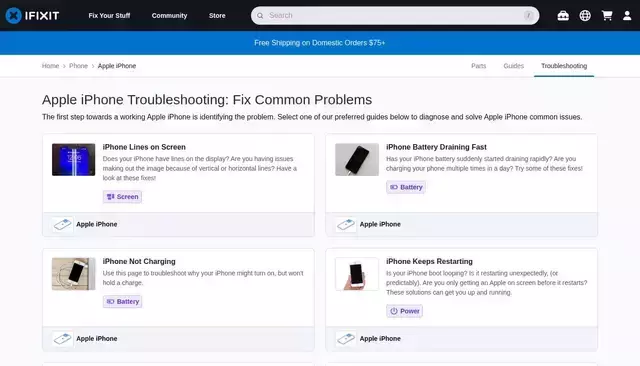Image resolution: width=640 pixels, height=366 pixels.
Task: Open the Community menu
Action: (169, 16)
